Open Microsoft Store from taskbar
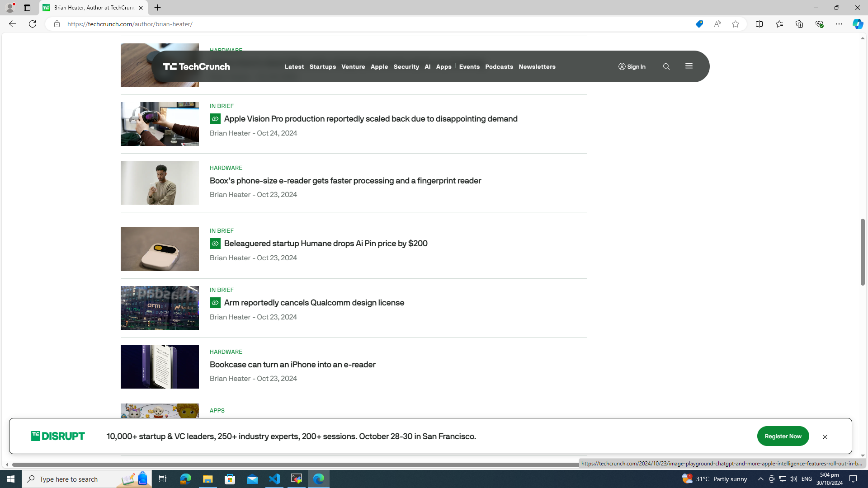The width and height of the screenshot is (868, 488). click(x=230, y=479)
